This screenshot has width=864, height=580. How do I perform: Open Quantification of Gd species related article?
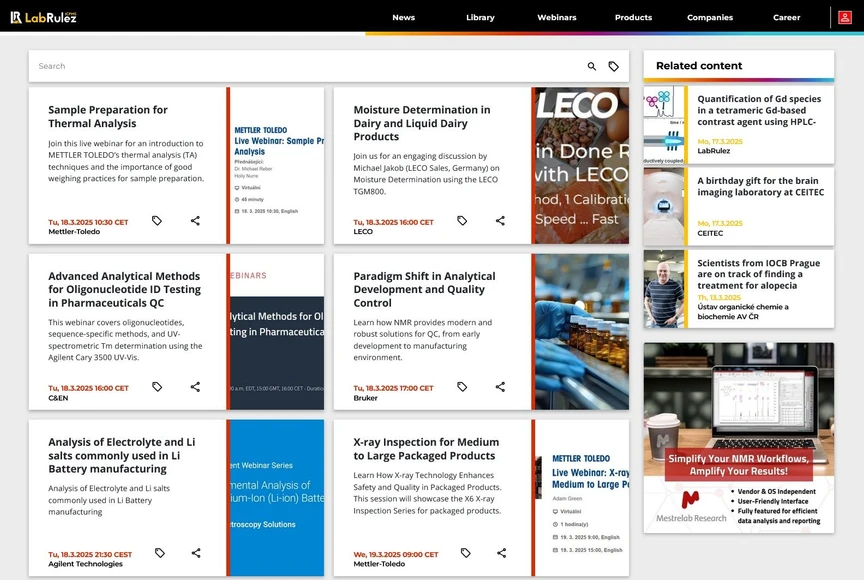pyautogui.click(x=759, y=110)
